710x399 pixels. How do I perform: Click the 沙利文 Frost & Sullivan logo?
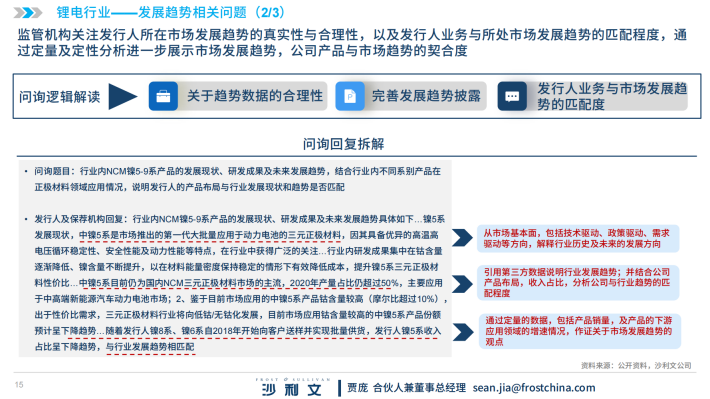[x=293, y=387]
